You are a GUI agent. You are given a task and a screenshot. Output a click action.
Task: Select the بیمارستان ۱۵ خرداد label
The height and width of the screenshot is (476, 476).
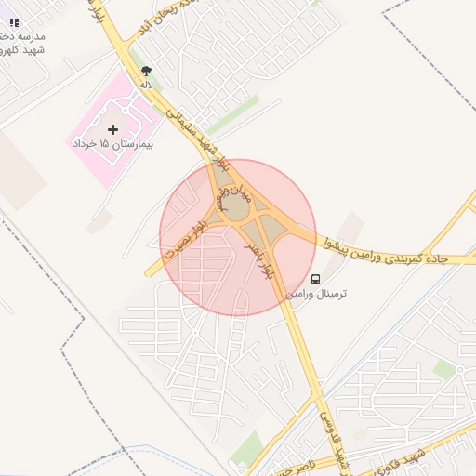tap(112, 144)
